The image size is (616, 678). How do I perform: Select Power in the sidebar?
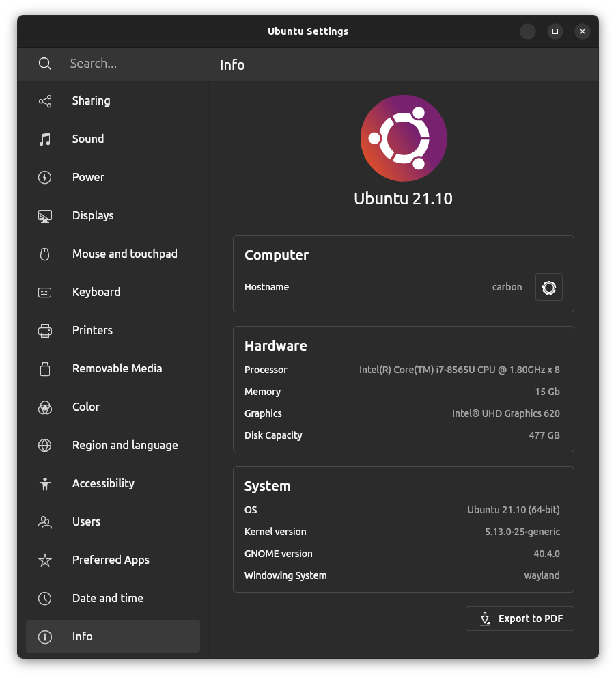[113, 177]
